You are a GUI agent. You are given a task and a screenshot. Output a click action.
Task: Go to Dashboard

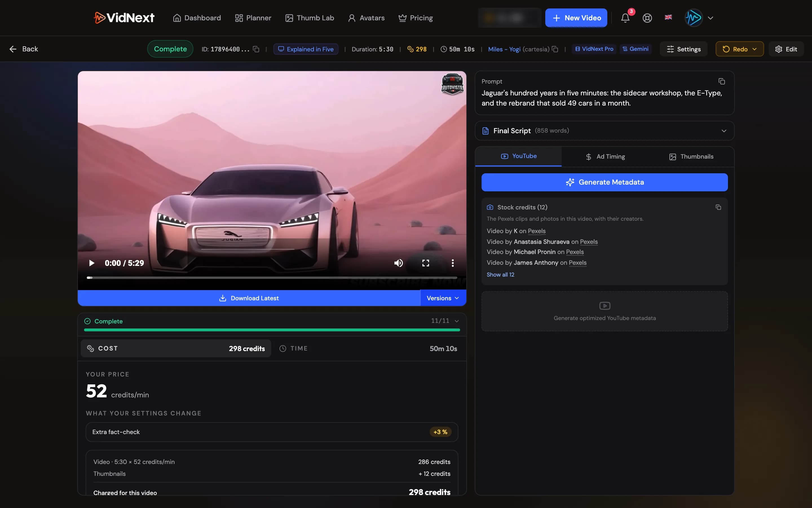(197, 18)
